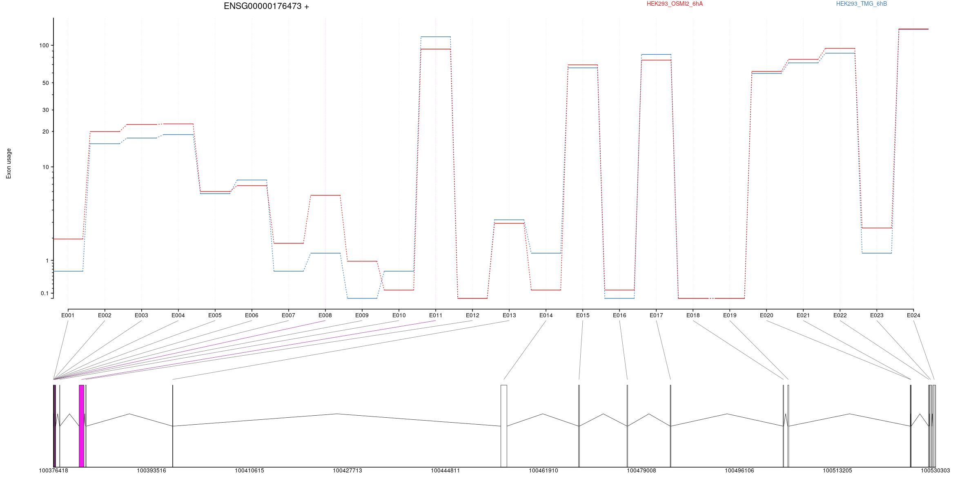This screenshot has height=490, width=980.
Task: Select the HEK293_TMG_6hB legend label
Action: point(861,4)
